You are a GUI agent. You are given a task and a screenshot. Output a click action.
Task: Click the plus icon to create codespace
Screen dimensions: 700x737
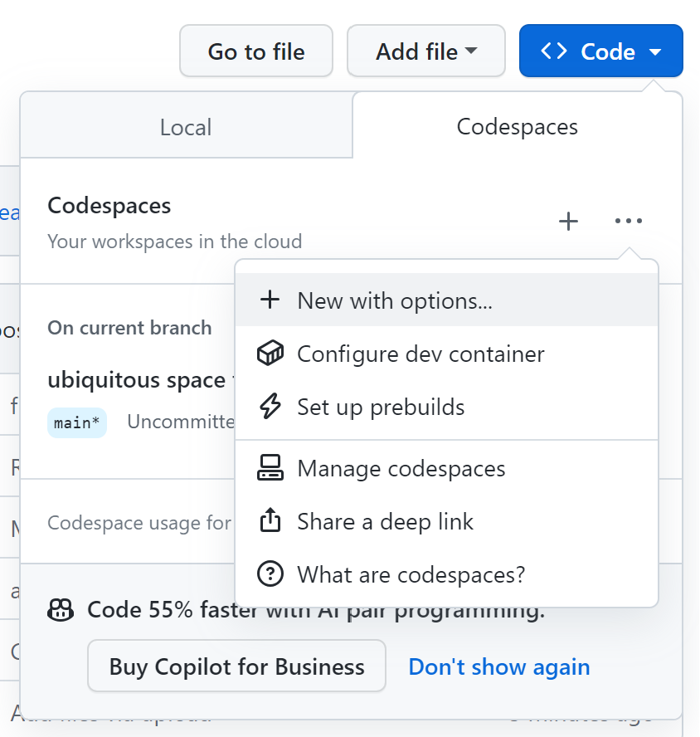tap(568, 221)
